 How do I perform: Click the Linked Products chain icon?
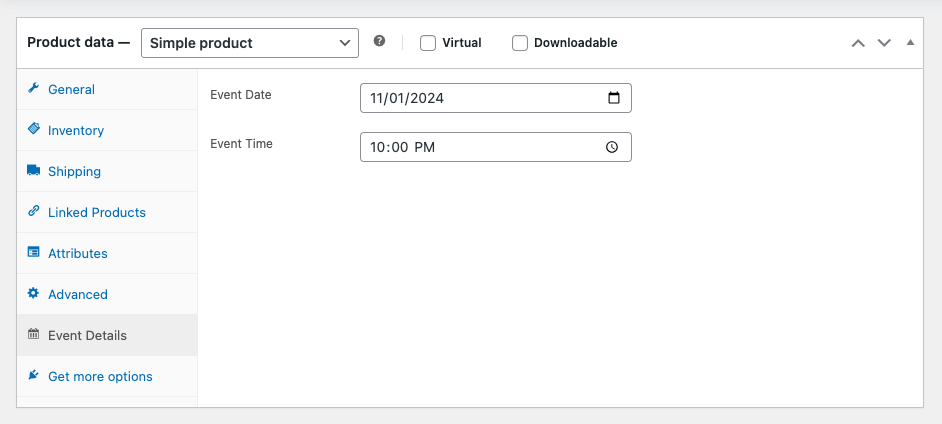click(33, 212)
